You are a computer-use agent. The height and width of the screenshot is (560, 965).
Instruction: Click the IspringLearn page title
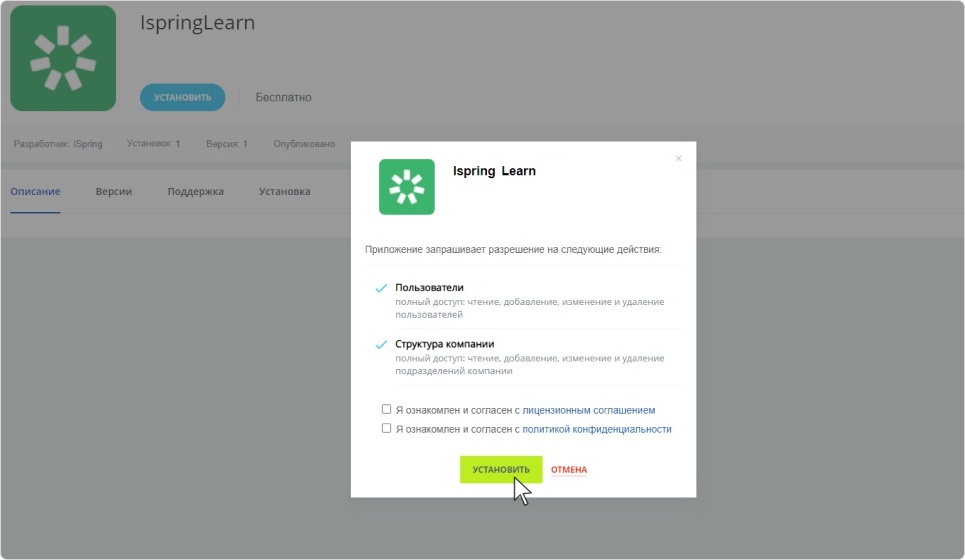point(198,23)
